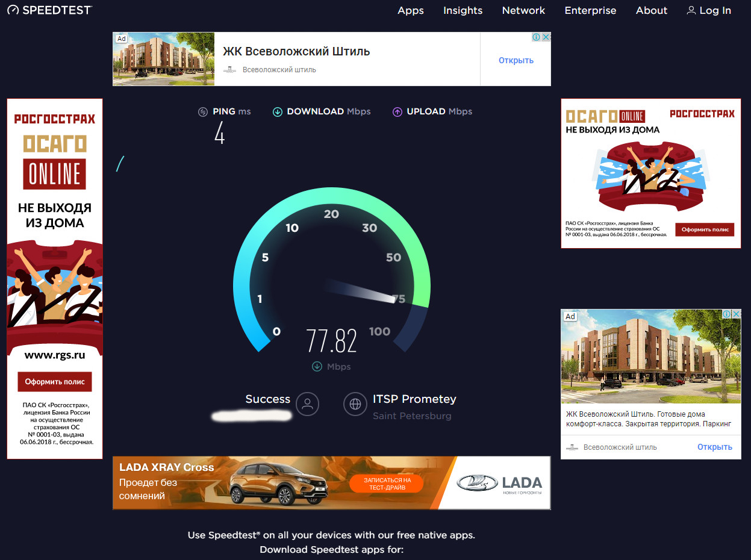
Task: Click the small download icon under the 77.82 reading
Action: click(317, 367)
